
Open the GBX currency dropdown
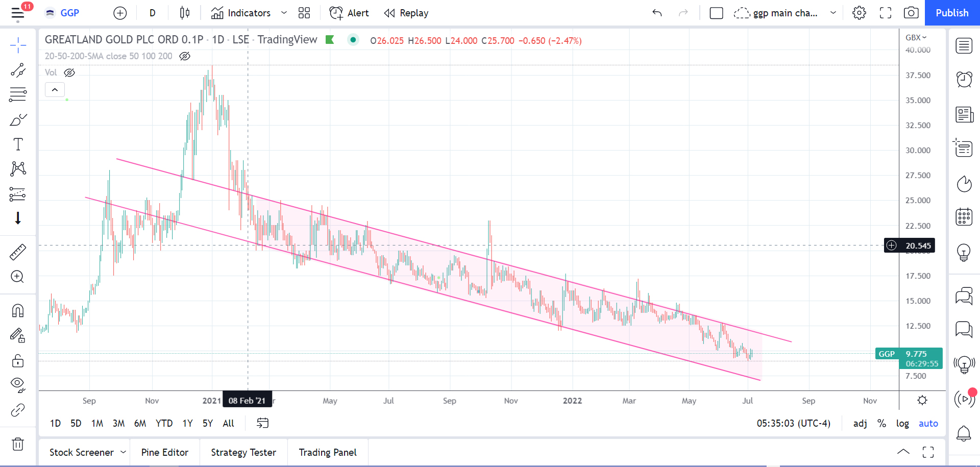click(916, 37)
